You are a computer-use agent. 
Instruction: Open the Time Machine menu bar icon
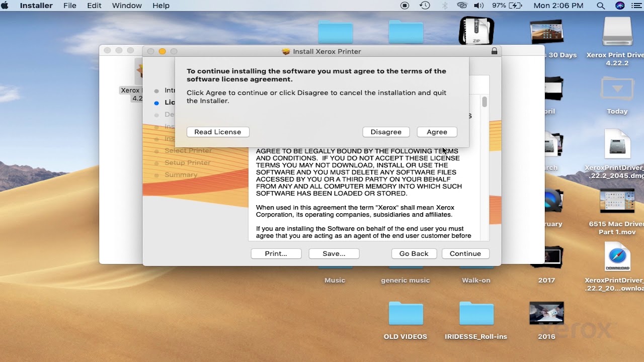(x=425, y=6)
